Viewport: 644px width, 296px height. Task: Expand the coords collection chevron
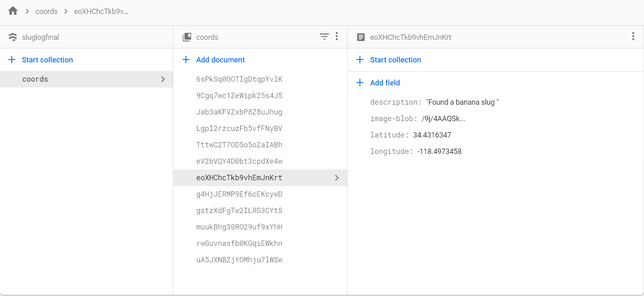163,79
